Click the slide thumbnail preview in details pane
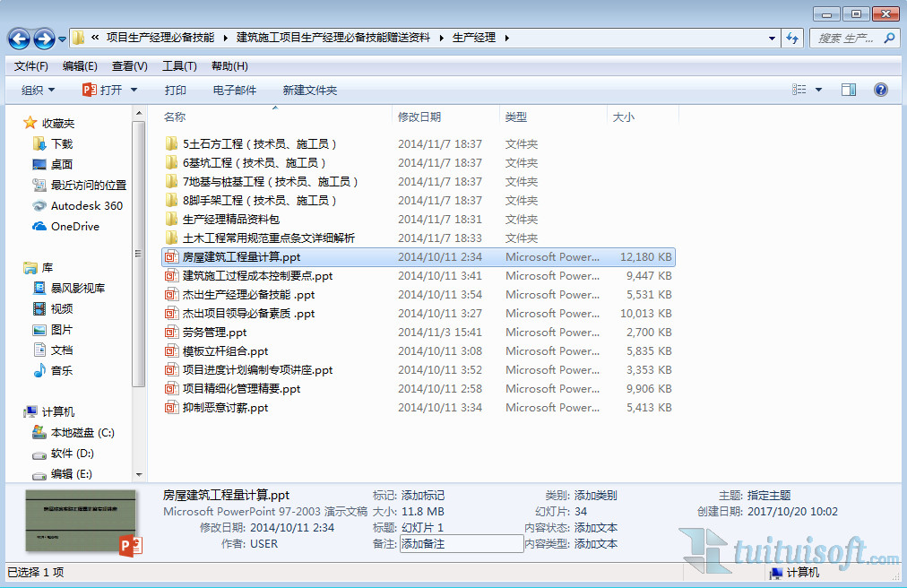Image resolution: width=907 pixels, height=588 pixels. pos(81,521)
